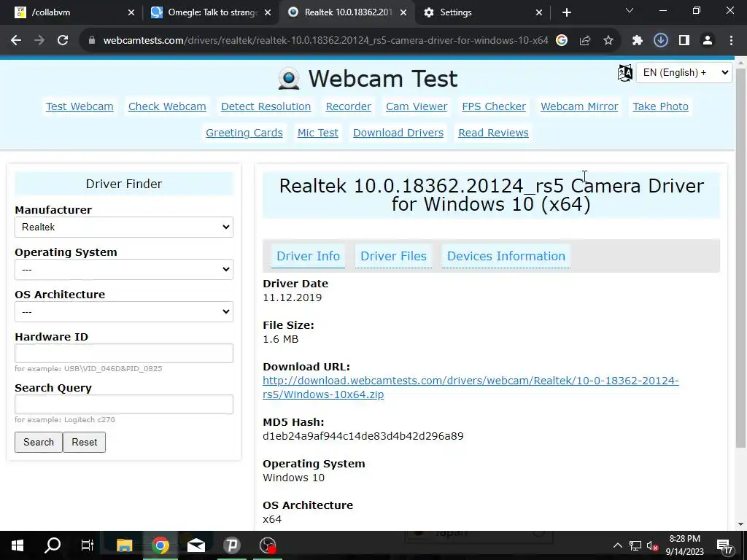Open Test Webcam link
This screenshot has width=747, height=560.
click(80, 106)
